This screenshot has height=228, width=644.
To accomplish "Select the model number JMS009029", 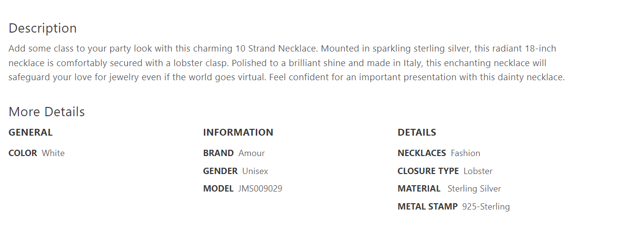I will 260,189.
